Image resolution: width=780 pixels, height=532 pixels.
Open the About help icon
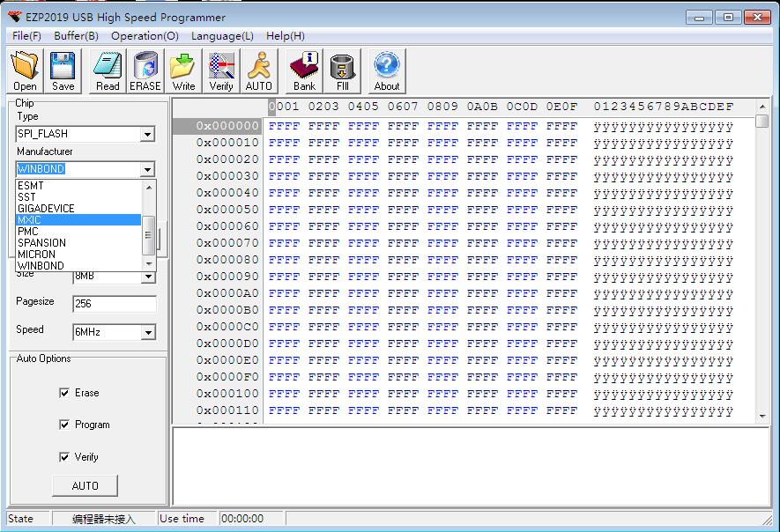coord(387,70)
